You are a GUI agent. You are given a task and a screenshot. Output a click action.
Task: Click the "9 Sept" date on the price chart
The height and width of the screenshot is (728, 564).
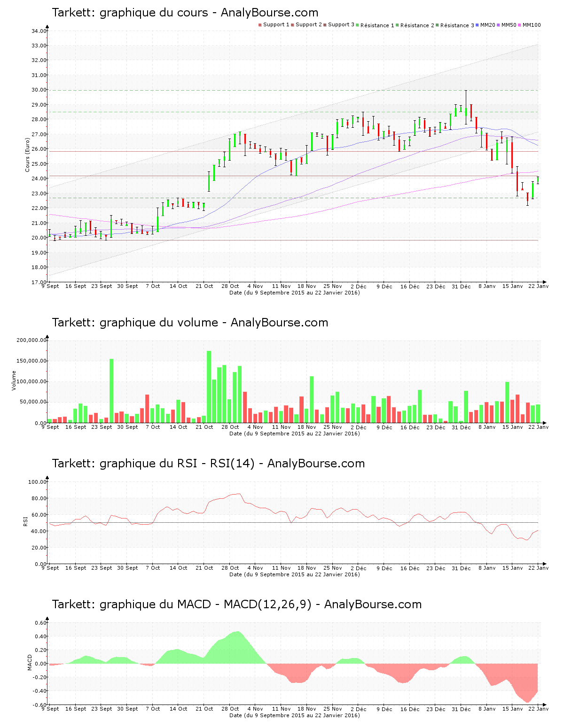[x=50, y=286]
